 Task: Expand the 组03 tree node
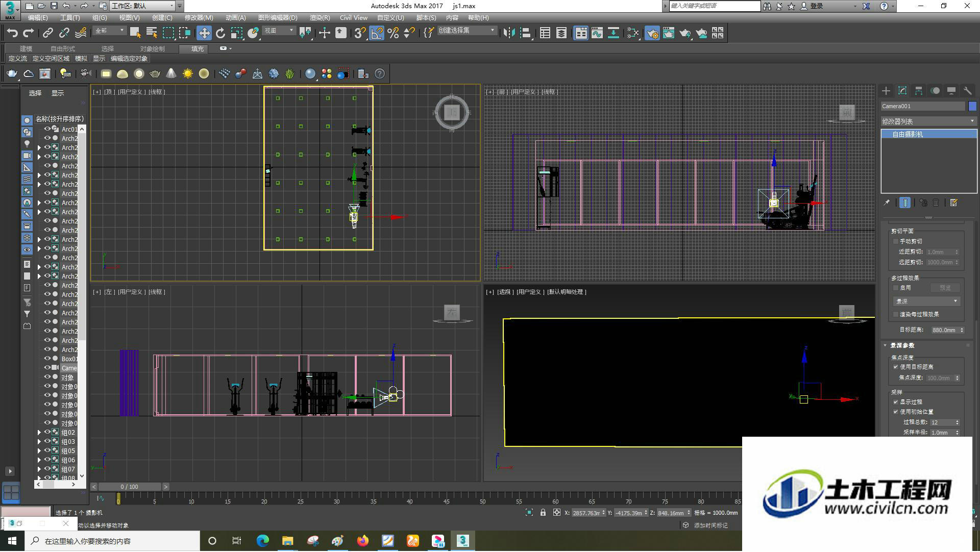click(x=39, y=442)
